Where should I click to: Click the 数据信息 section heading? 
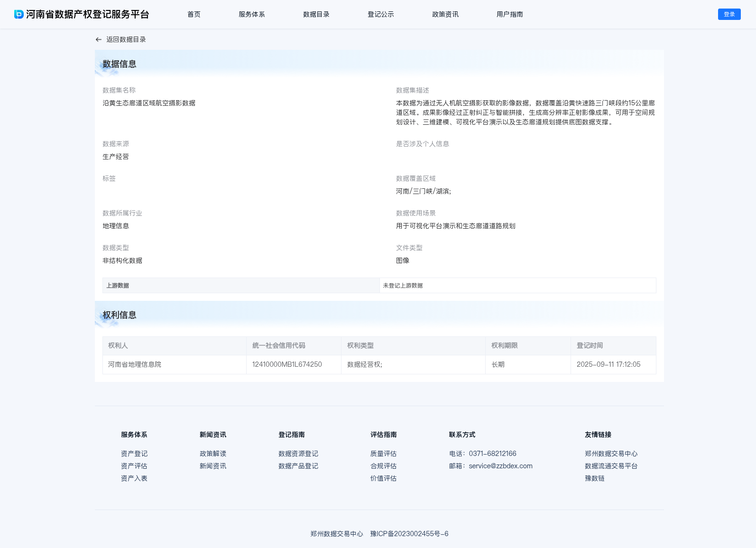tap(120, 64)
